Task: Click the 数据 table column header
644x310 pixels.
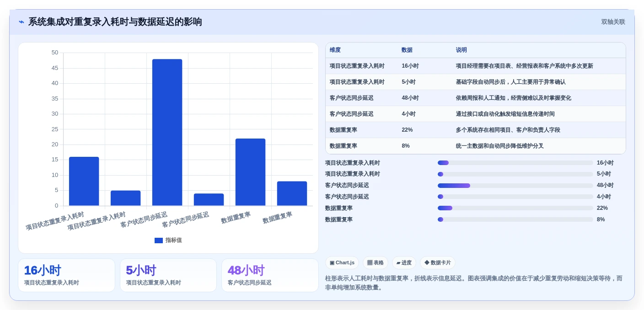Action: [407, 50]
